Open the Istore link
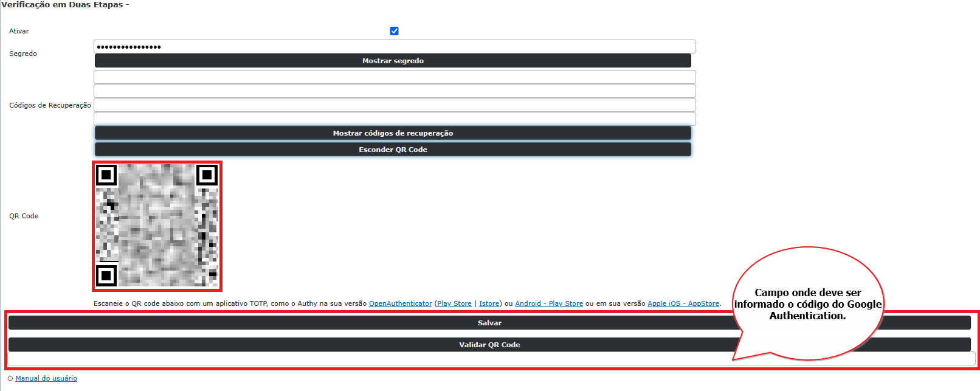This screenshot has height=391, width=980. coord(489,303)
